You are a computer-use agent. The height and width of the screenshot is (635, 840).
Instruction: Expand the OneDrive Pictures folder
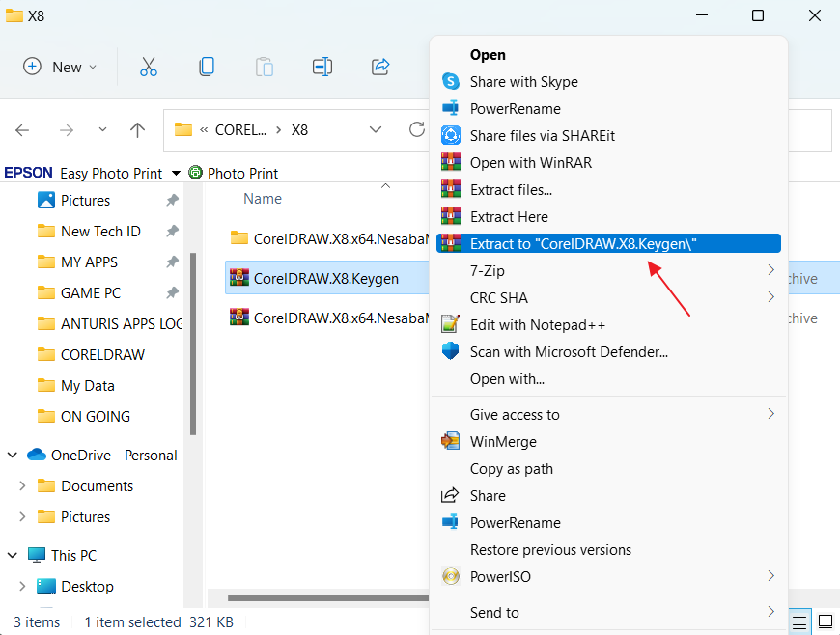click(22, 516)
